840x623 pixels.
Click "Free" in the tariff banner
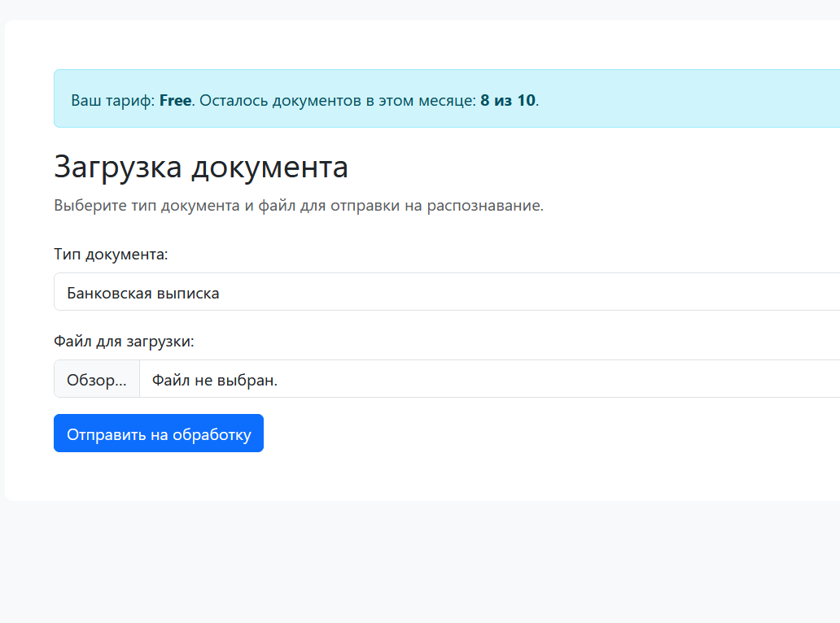(175, 101)
